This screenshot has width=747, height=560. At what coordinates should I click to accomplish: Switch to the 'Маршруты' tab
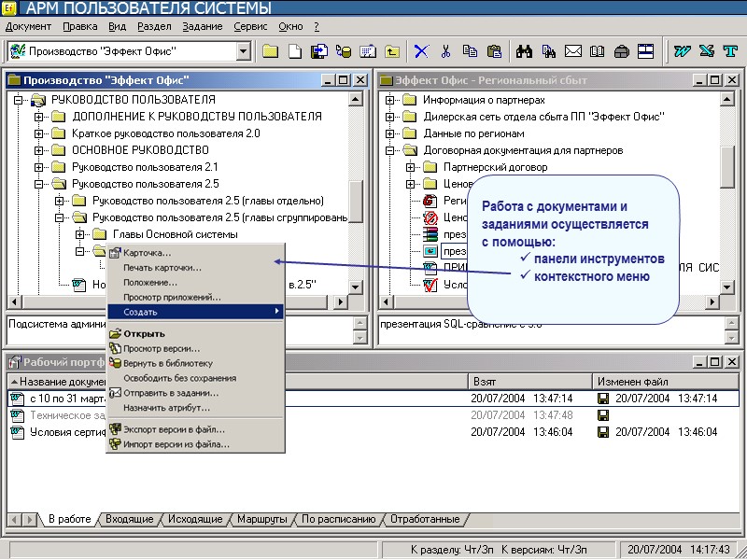click(x=262, y=519)
